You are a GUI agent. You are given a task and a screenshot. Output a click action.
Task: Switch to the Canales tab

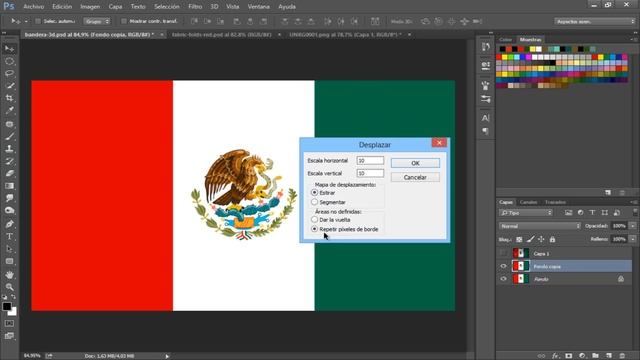pos(528,202)
